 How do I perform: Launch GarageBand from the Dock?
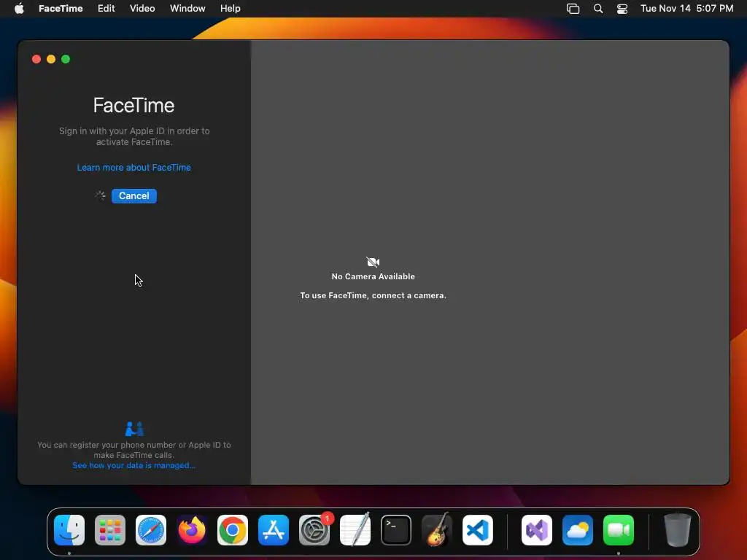click(437, 530)
